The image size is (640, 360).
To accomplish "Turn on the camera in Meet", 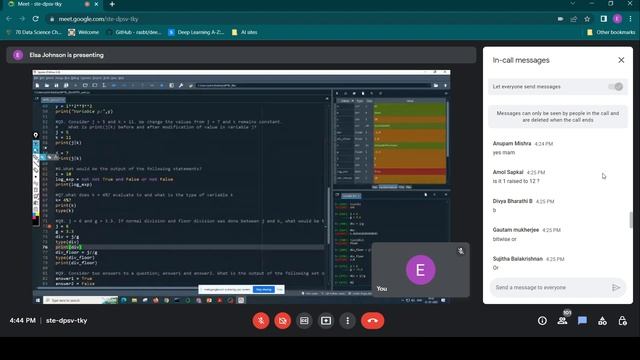I will 282,321.
